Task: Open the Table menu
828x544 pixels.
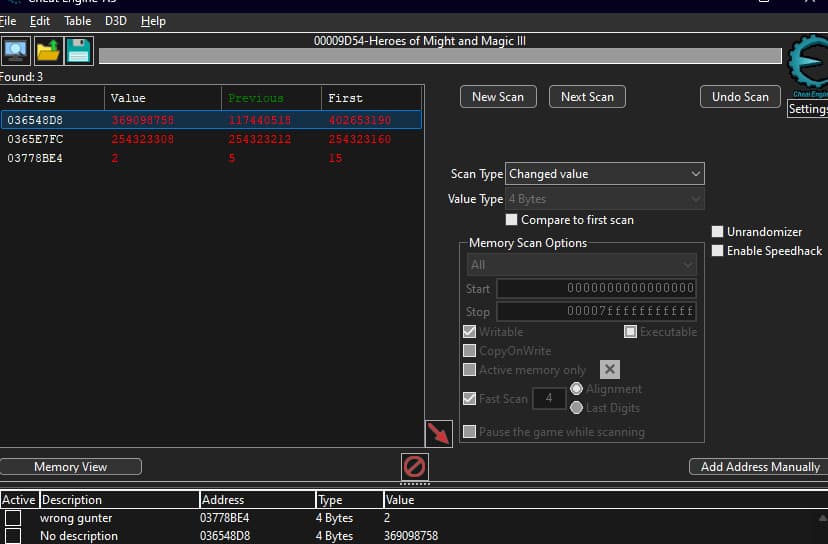Action: (x=78, y=21)
